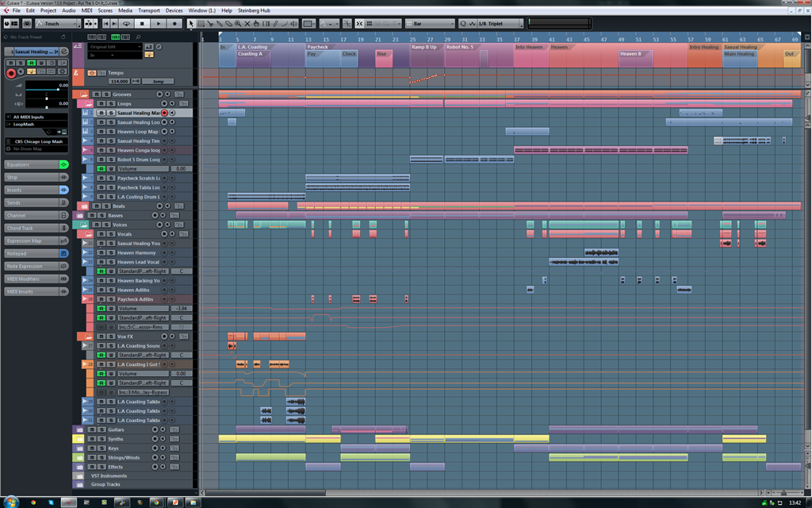The width and height of the screenshot is (812, 508).
Task: Select the Glue tool
Action: tap(220, 23)
